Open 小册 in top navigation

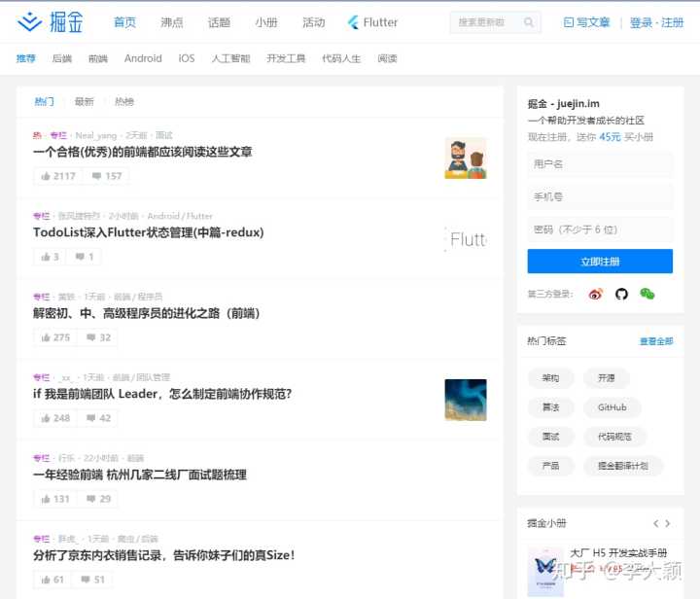pos(266,22)
